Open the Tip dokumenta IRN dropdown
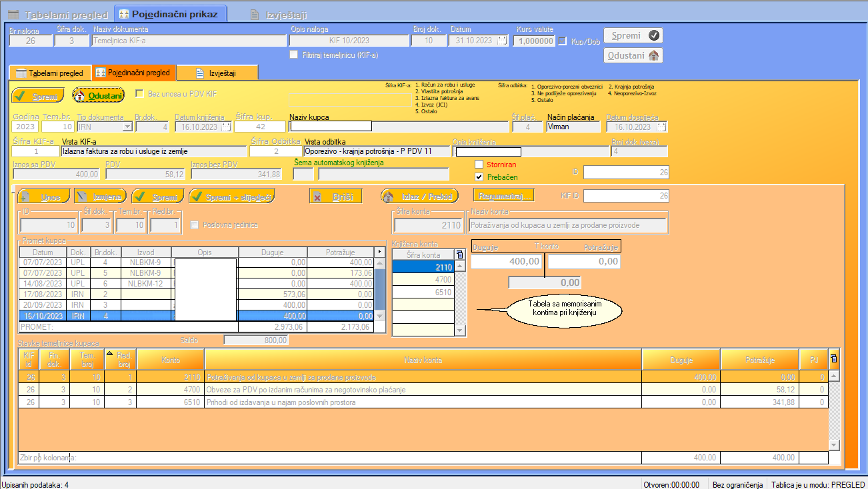 click(127, 127)
